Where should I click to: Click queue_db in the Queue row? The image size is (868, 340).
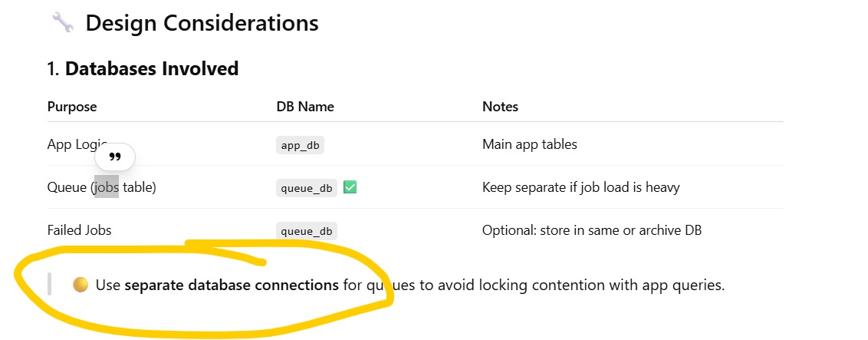pos(307,188)
